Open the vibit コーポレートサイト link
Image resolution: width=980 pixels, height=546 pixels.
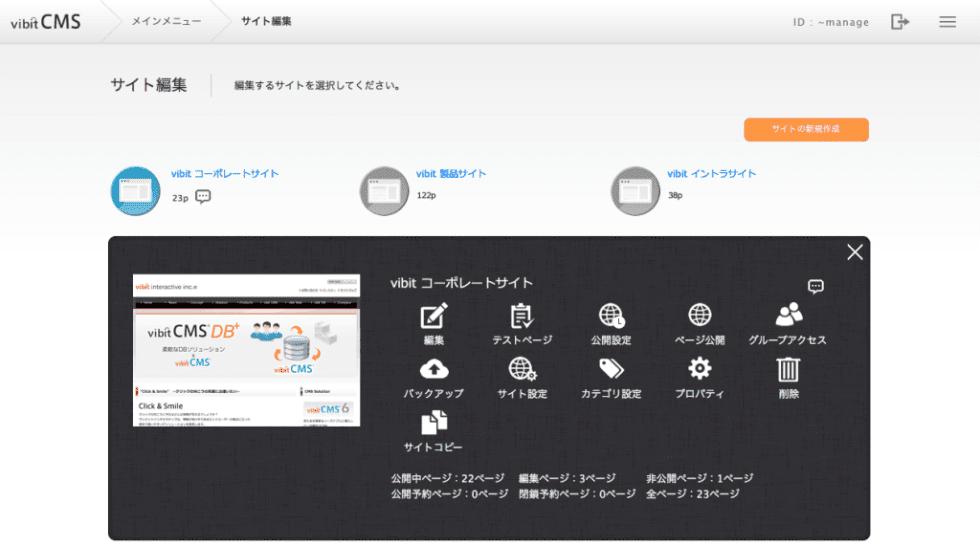[225, 174]
